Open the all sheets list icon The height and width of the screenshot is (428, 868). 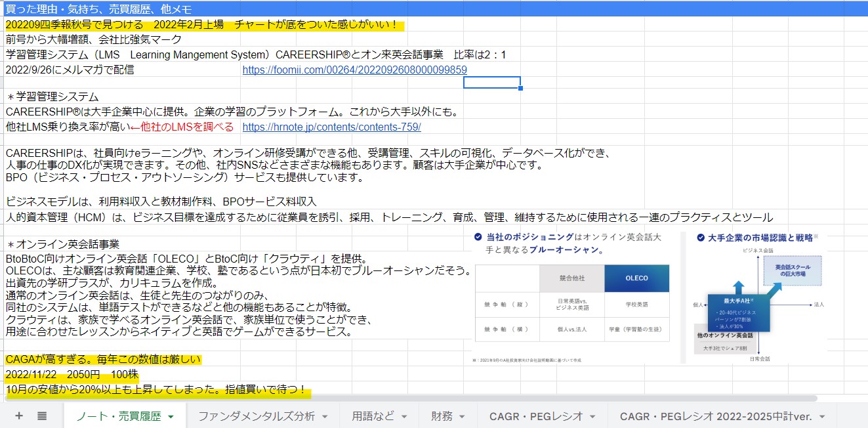pyautogui.click(x=42, y=416)
